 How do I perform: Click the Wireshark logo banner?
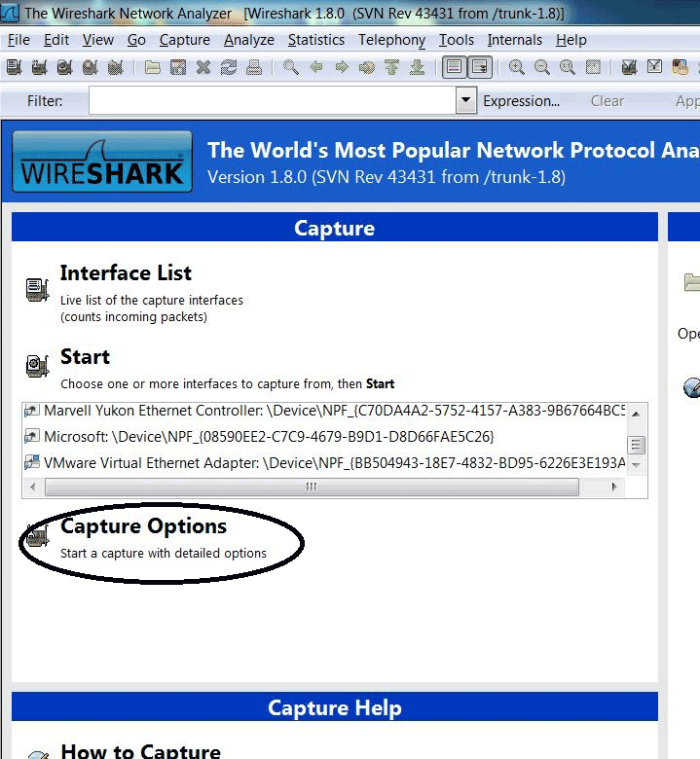click(102, 162)
